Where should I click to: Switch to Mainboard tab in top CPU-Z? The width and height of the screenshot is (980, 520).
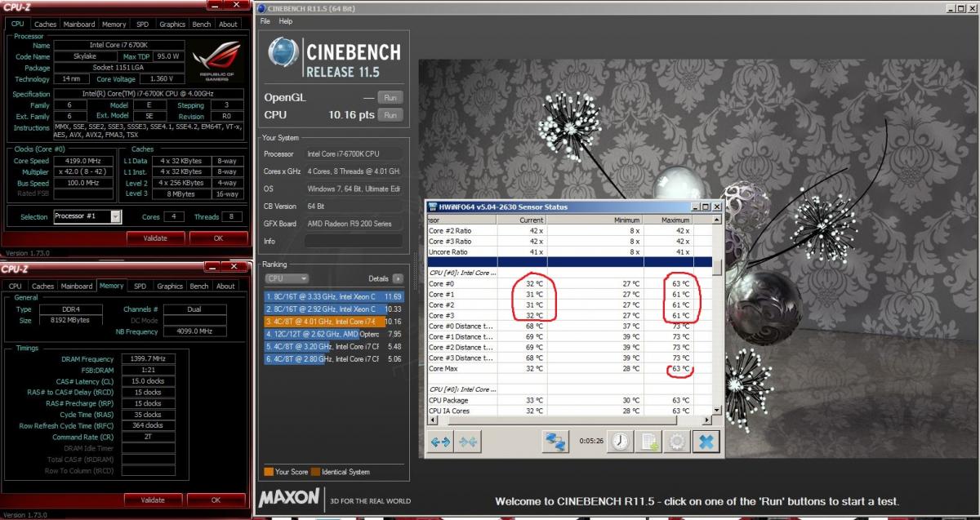tap(79, 24)
